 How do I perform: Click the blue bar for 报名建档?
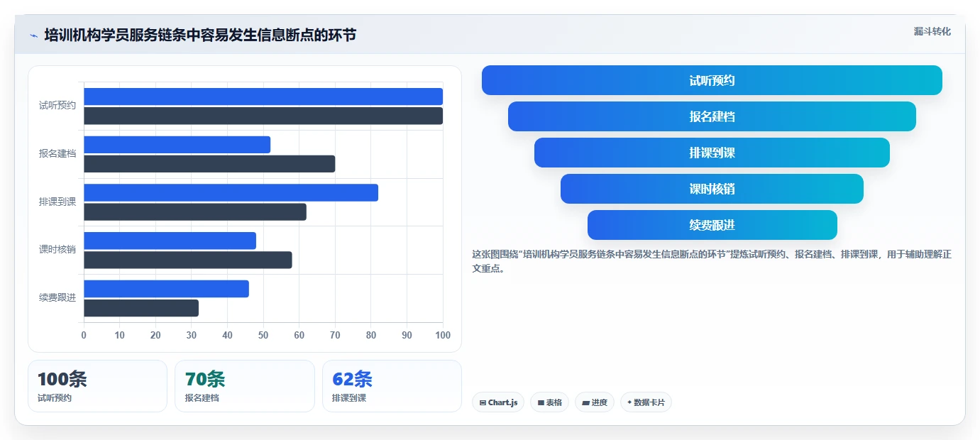[177, 145]
